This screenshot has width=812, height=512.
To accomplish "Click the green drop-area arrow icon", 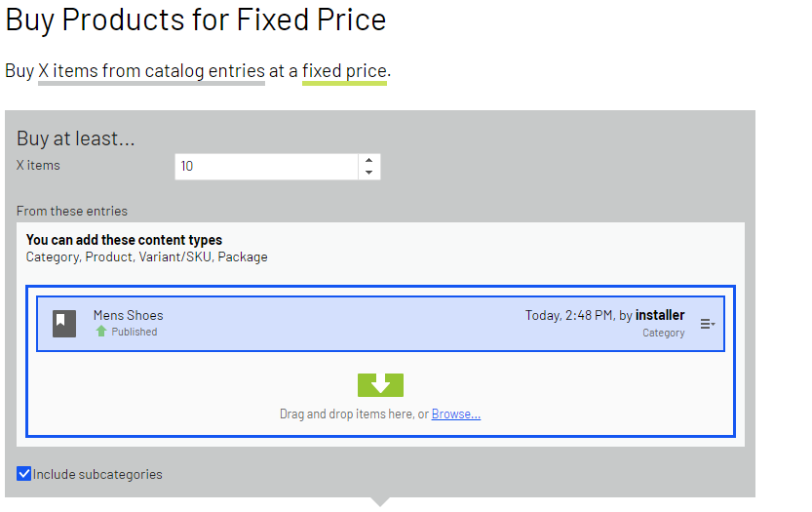I will [380, 384].
